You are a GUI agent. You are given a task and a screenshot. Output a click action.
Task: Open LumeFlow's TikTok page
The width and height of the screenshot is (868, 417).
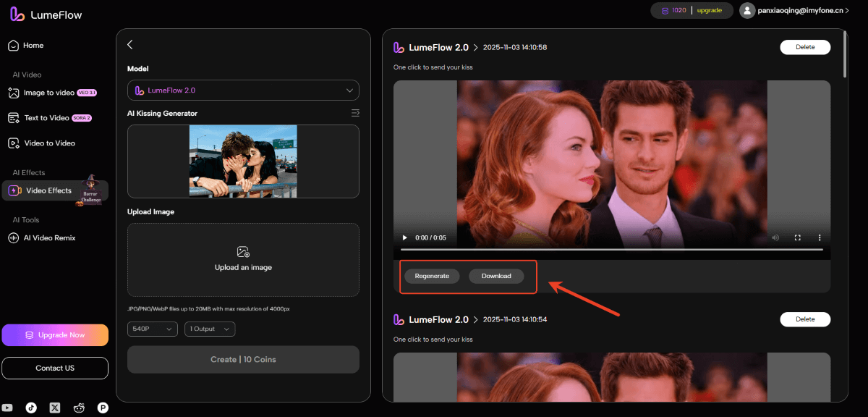point(30,408)
